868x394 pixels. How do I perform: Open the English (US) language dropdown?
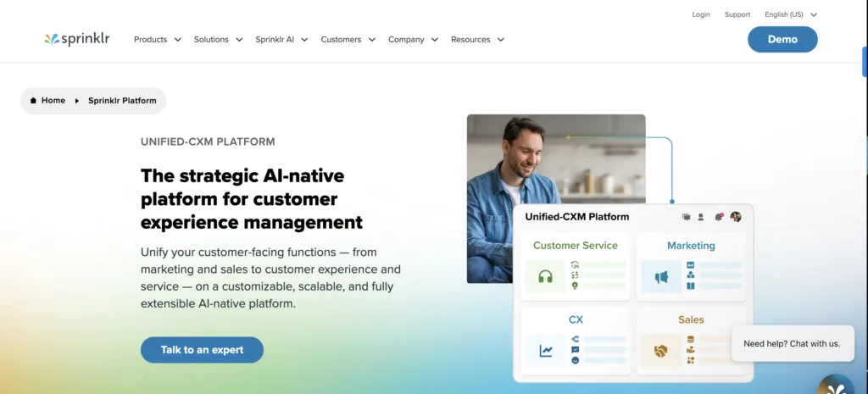click(791, 15)
